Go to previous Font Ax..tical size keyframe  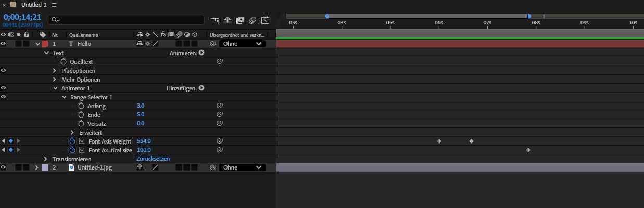coord(3,150)
